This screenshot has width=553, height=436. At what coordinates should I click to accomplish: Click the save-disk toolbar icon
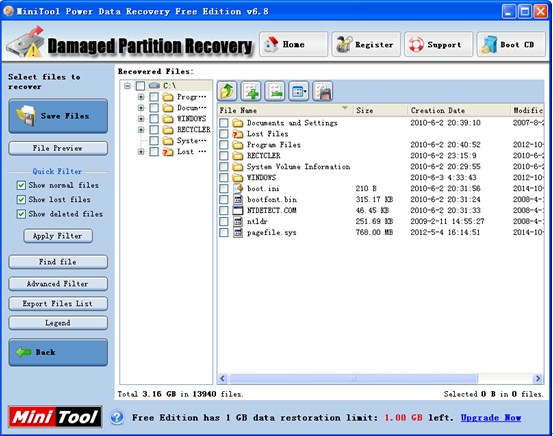[x=323, y=92]
